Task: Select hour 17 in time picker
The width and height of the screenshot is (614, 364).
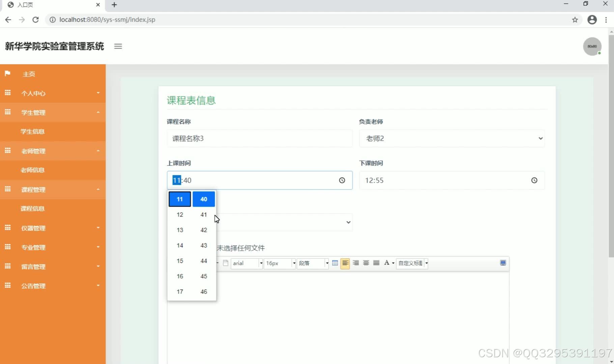Action: tap(180, 292)
